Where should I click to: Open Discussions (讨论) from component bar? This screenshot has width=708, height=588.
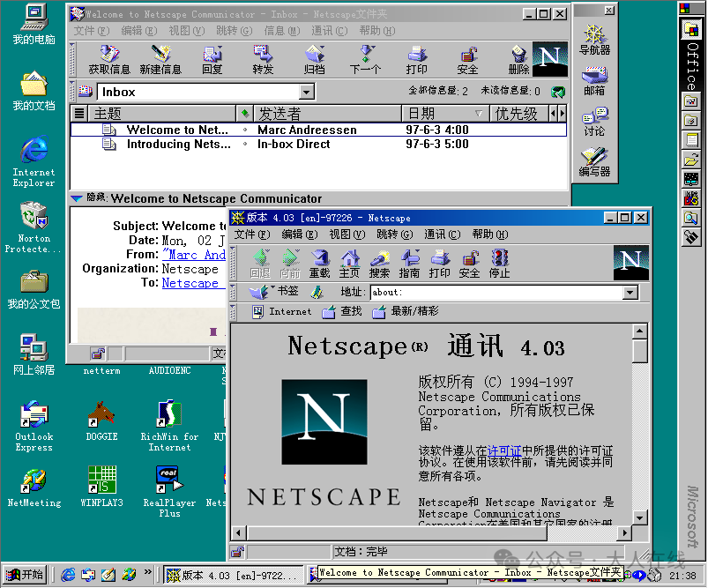coord(594,122)
